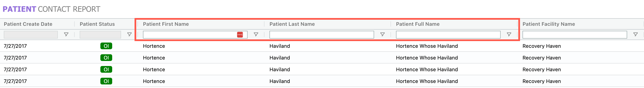Open filter options for Patient First Name
Image resolution: width=644 pixels, height=88 pixels.
point(256,35)
